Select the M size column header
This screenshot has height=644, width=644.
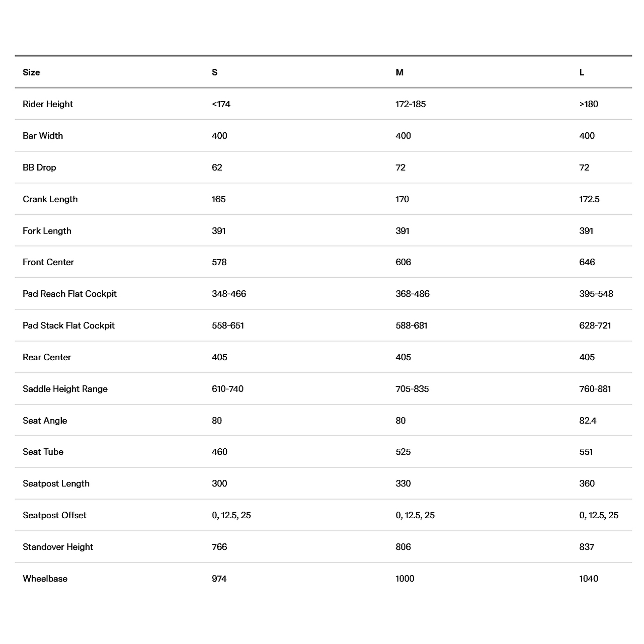click(399, 72)
